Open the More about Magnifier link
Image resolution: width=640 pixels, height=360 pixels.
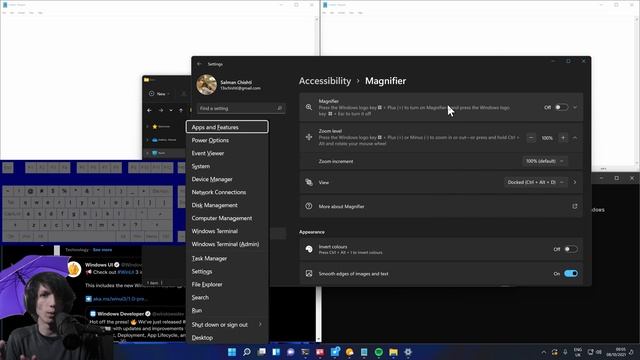[x=441, y=207]
